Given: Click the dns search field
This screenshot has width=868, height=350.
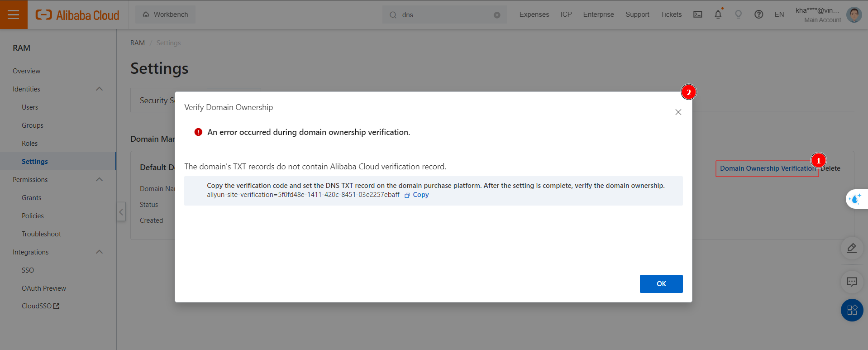Looking at the screenshot, I should tap(444, 15).
